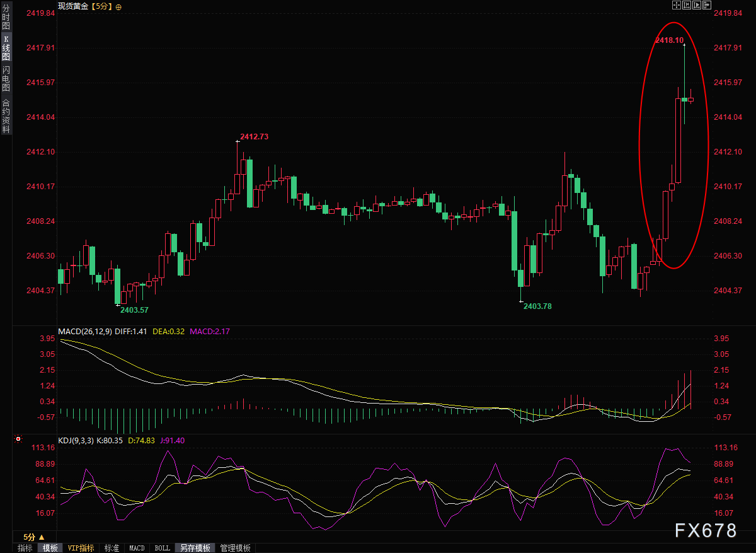Click the 2403.78 low price label
Screen dimensions: 756x553
pos(537,306)
